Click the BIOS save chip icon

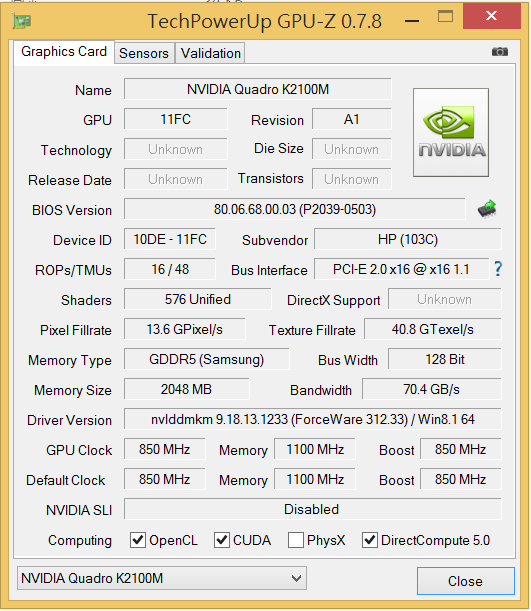click(487, 209)
